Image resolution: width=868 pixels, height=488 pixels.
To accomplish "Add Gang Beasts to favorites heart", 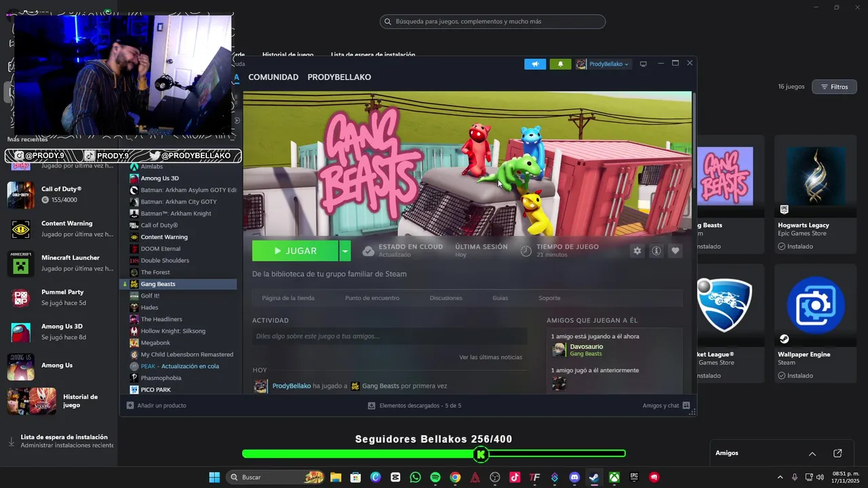I will coord(675,251).
